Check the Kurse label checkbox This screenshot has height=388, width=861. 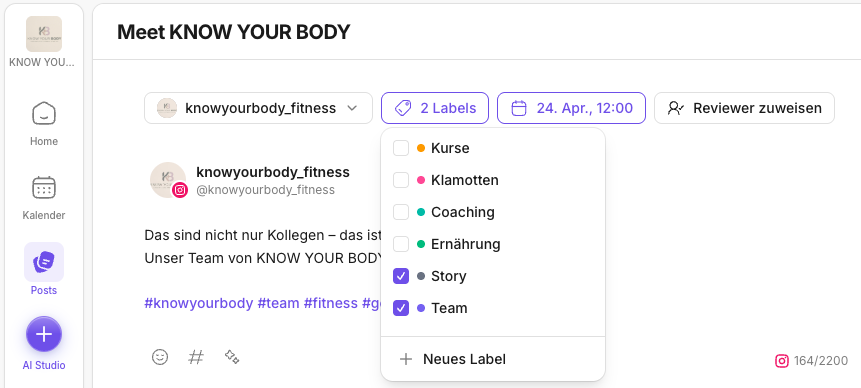click(401, 148)
